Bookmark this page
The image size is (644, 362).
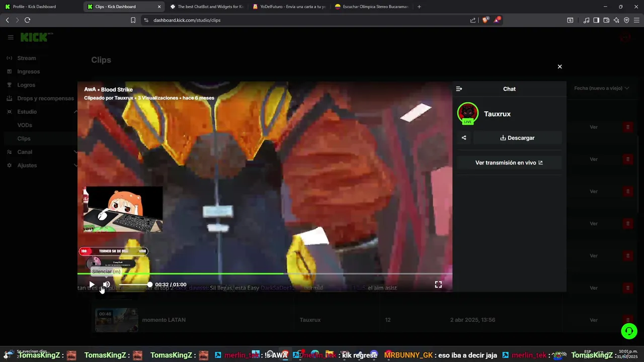(133, 20)
